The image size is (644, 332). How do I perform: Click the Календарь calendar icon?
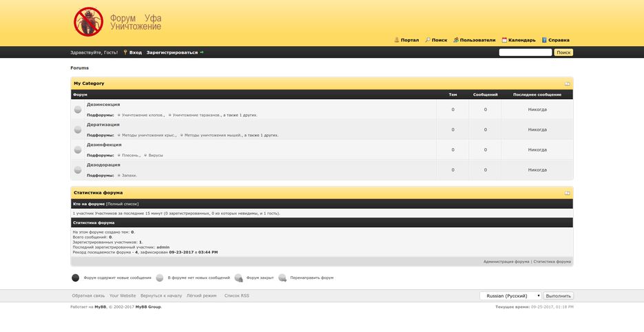pyautogui.click(x=504, y=40)
